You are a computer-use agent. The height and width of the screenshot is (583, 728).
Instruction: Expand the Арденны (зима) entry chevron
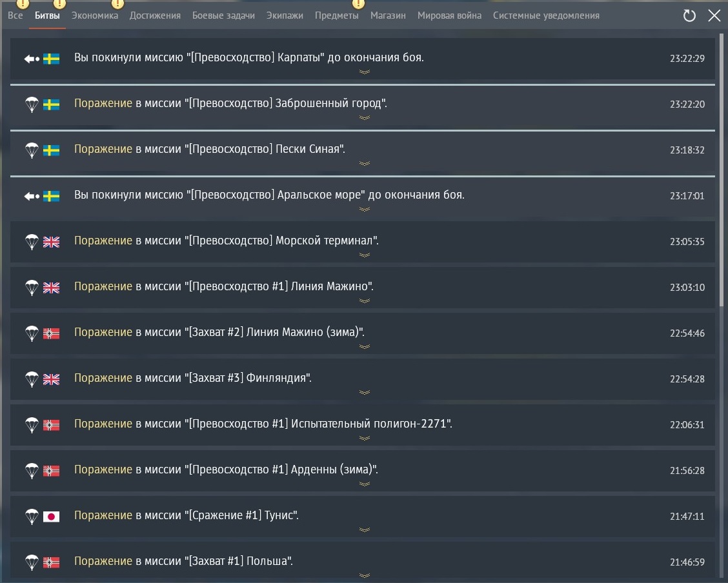[x=364, y=484]
